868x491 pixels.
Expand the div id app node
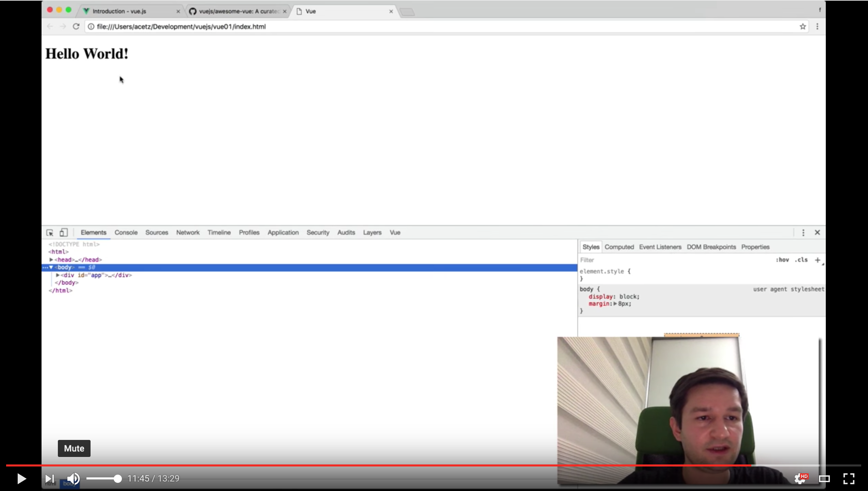[x=58, y=275]
